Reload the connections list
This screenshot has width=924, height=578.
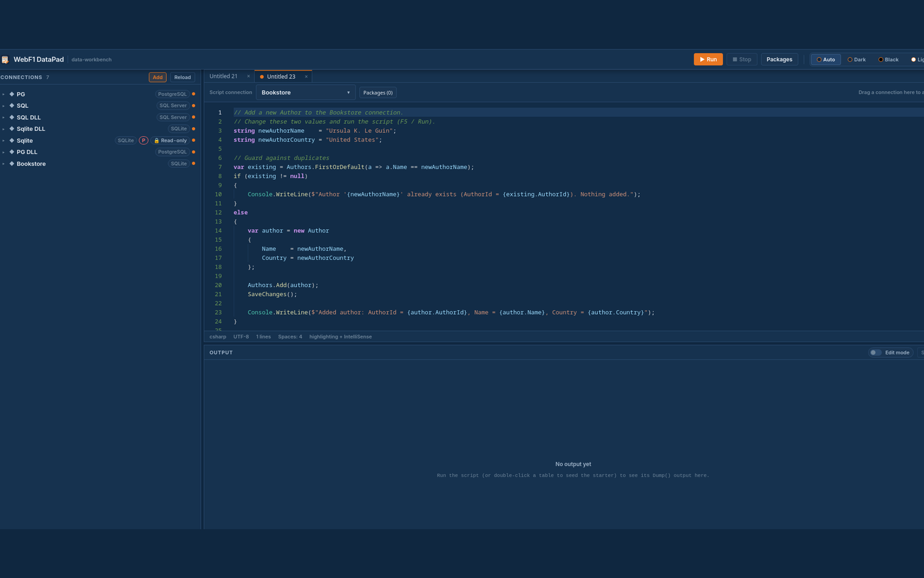coord(183,77)
